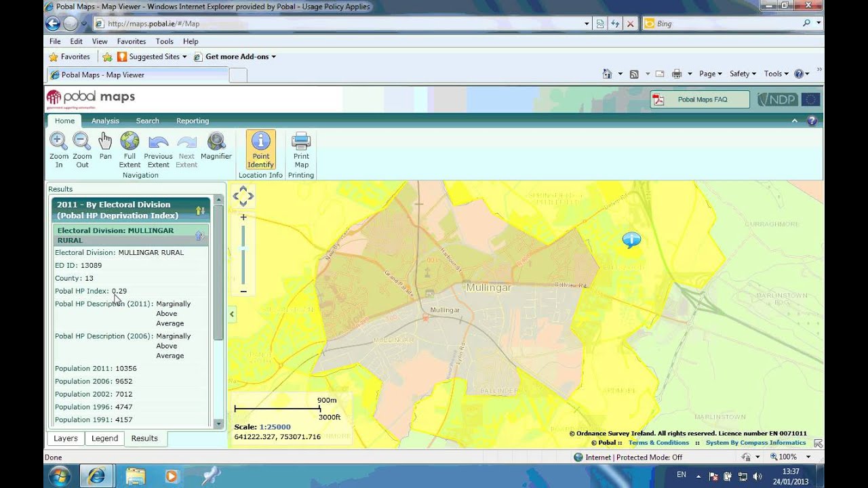Viewport: 868px width, 488px height.
Task: Open the Pobal Maps help icon
Action: (x=812, y=121)
